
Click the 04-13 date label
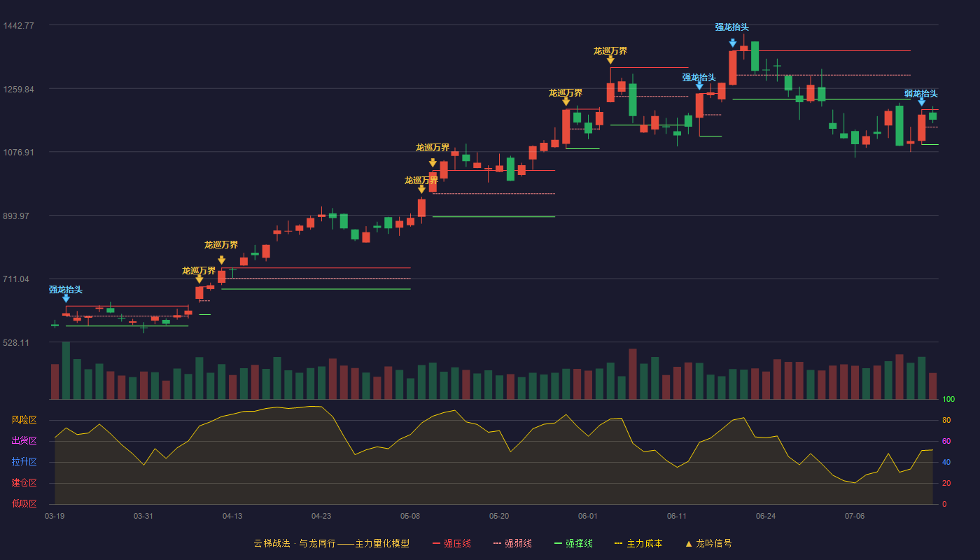click(x=232, y=516)
